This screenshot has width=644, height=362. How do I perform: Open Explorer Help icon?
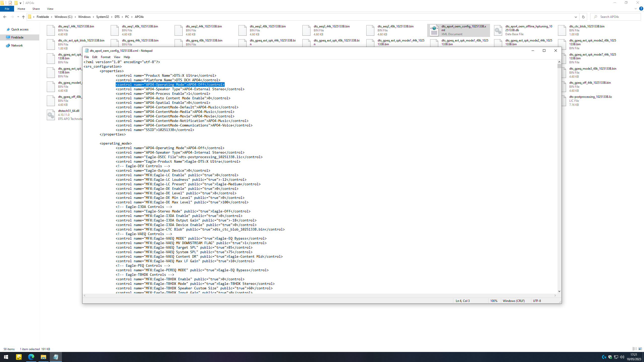(x=641, y=9)
